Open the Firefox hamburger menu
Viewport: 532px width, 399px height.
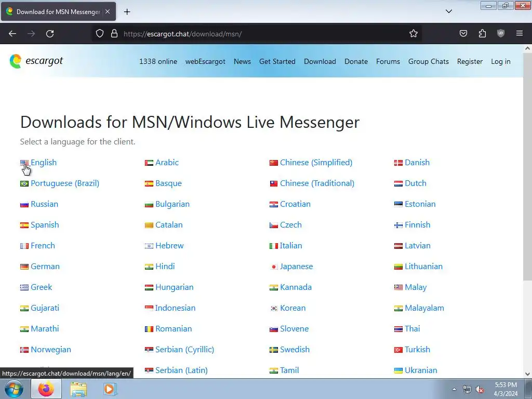click(x=520, y=34)
